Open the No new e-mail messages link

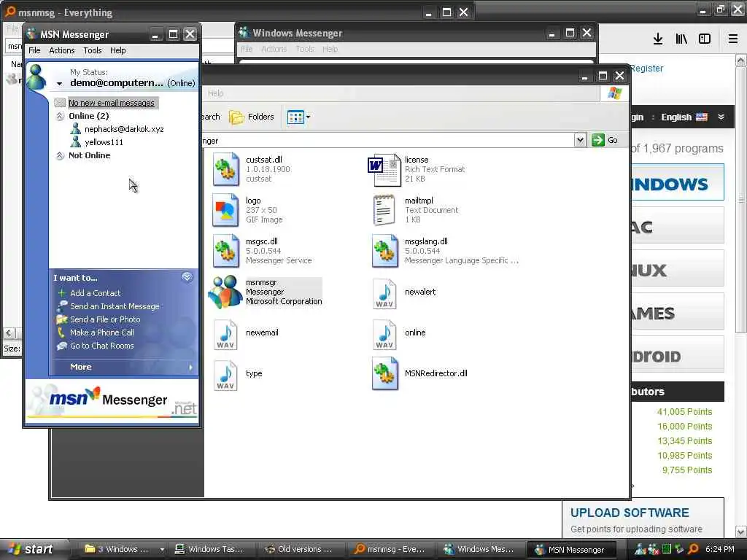[x=112, y=103]
